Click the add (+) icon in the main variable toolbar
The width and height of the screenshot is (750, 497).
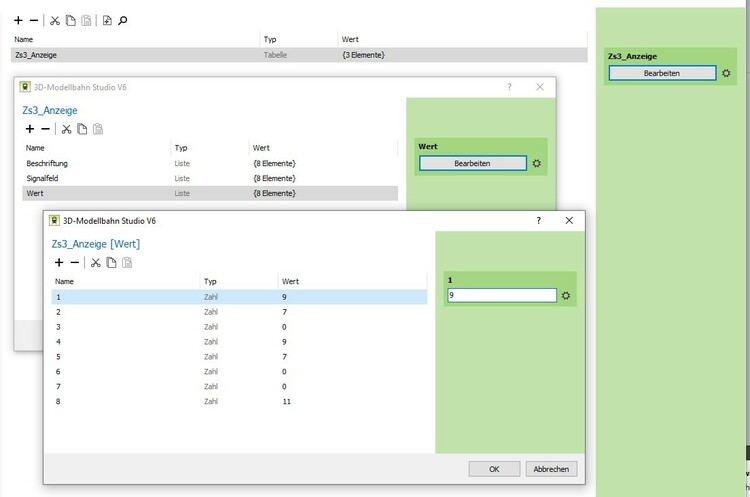tap(18, 20)
